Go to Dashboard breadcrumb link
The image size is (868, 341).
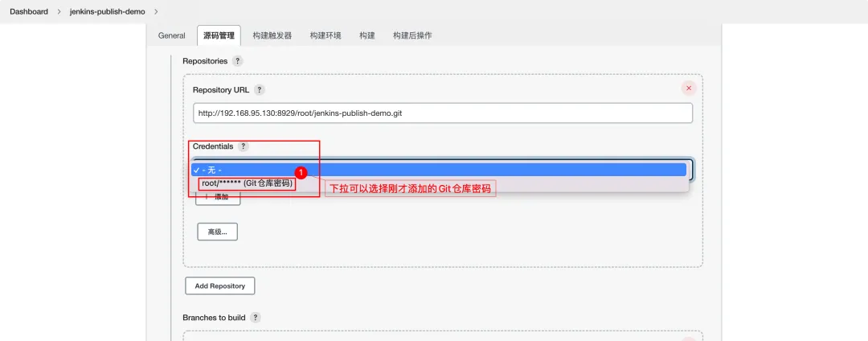29,11
